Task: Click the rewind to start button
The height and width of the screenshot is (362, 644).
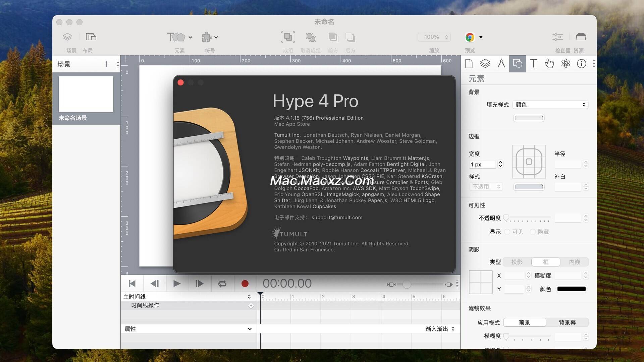Action: (x=132, y=284)
